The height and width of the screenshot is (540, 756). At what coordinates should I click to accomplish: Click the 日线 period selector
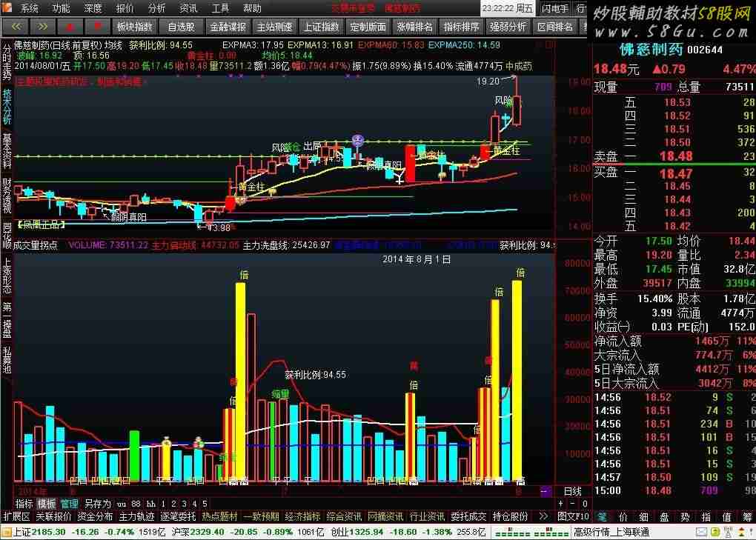pos(572,491)
